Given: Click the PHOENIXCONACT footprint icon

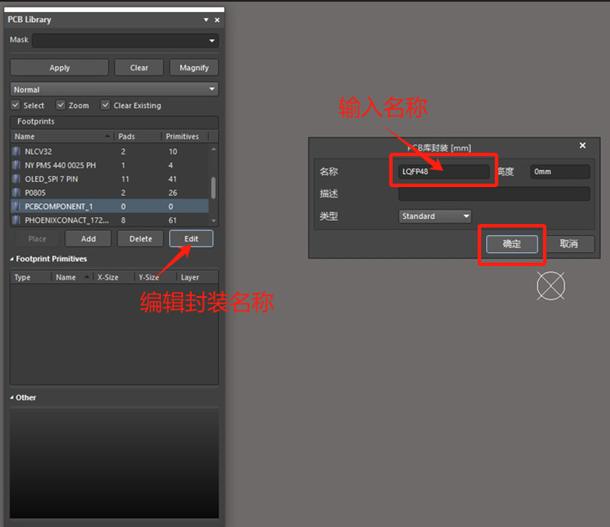Looking at the screenshot, I should (x=16, y=220).
